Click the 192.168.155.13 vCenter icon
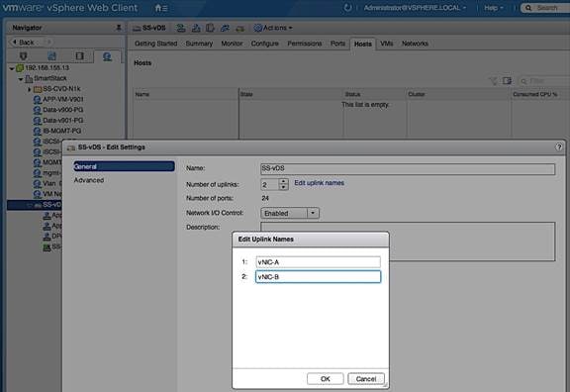570x392 pixels. pos(20,68)
